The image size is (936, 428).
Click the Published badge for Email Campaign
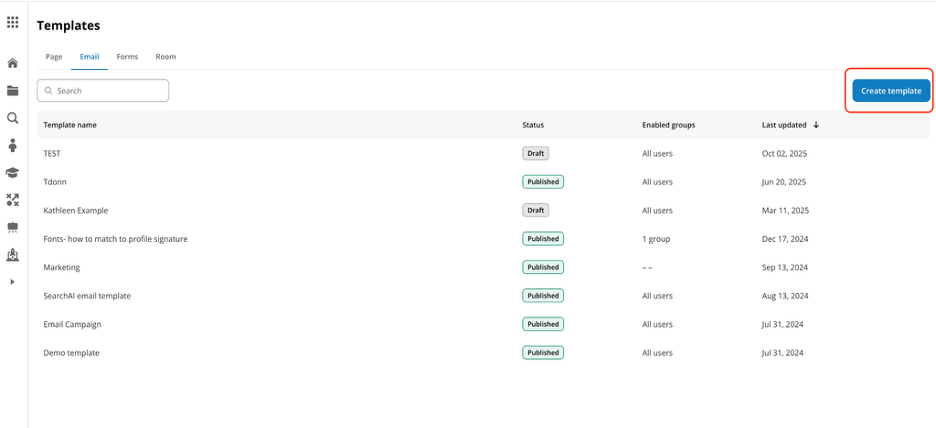click(543, 324)
